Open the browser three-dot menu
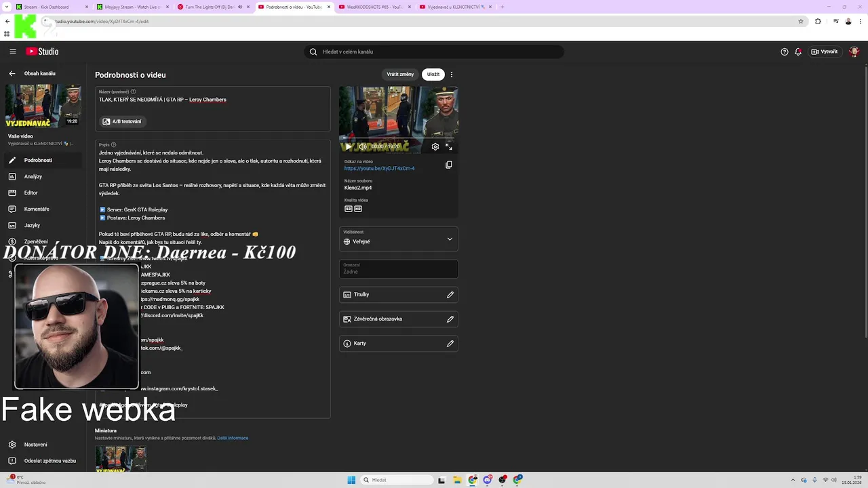Image resolution: width=868 pixels, height=488 pixels. [x=861, y=21]
